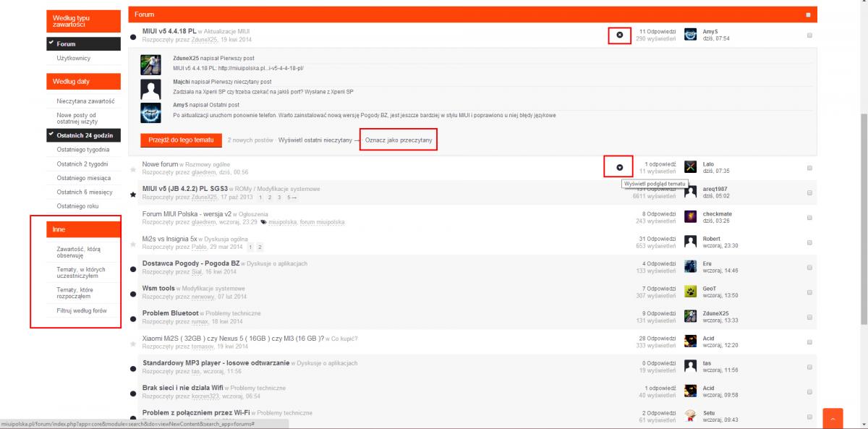Screen dimensions: 868x429
Task: Close the MIUI v5 4.4.18 topic preview
Action: coord(620,35)
